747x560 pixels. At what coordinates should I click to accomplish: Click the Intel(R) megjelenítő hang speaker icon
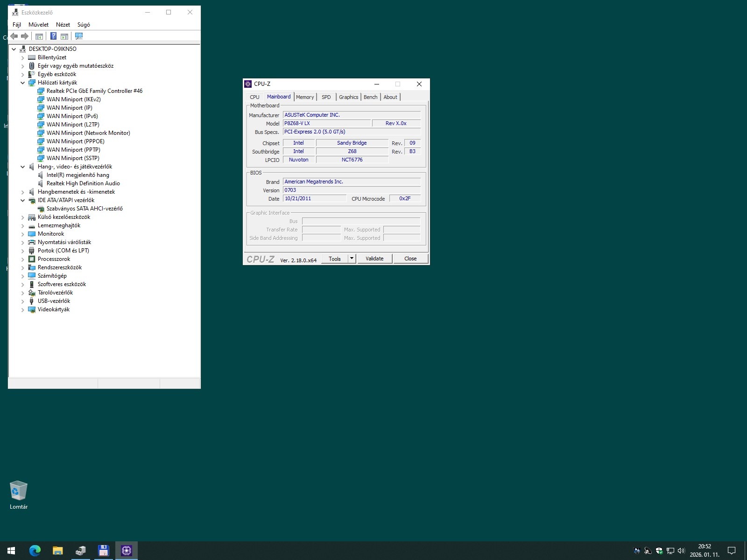tap(41, 175)
